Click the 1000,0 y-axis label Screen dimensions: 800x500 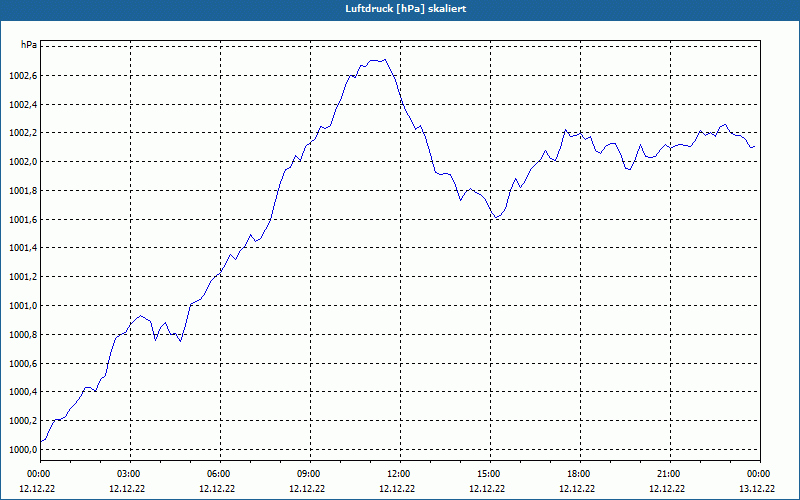pos(23,449)
